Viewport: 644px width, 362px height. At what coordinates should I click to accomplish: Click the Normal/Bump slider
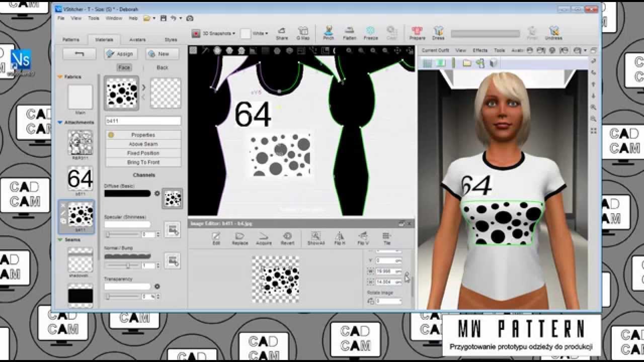(x=122, y=265)
